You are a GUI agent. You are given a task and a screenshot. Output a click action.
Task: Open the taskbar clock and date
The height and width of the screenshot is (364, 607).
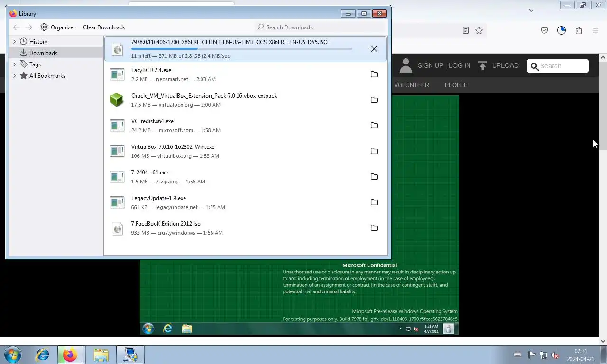point(581,355)
